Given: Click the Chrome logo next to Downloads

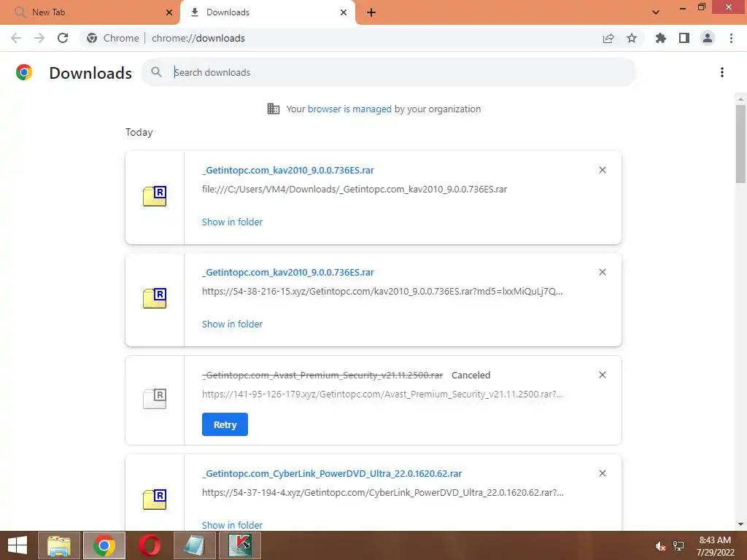Looking at the screenshot, I should pyautogui.click(x=24, y=72).
